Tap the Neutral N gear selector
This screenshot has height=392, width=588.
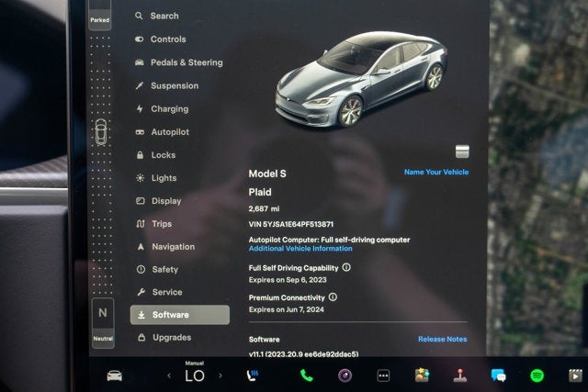pos(103,322)
